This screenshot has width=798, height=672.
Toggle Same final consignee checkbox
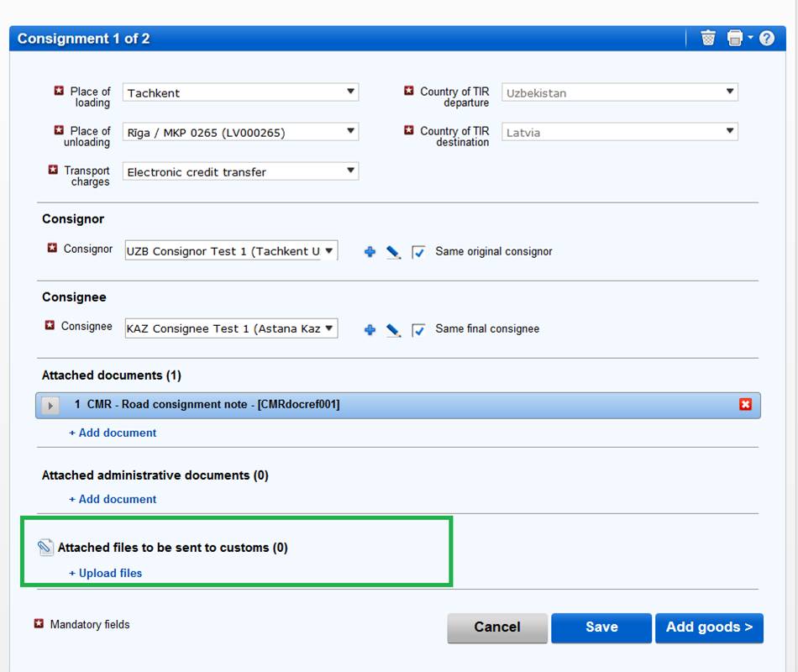click(x=419, y=329)
